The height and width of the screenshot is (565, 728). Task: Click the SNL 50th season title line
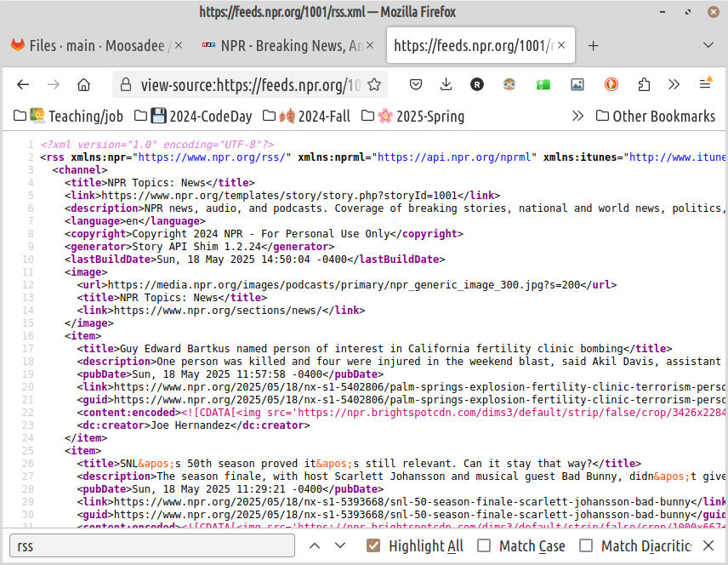pos(359,463)
